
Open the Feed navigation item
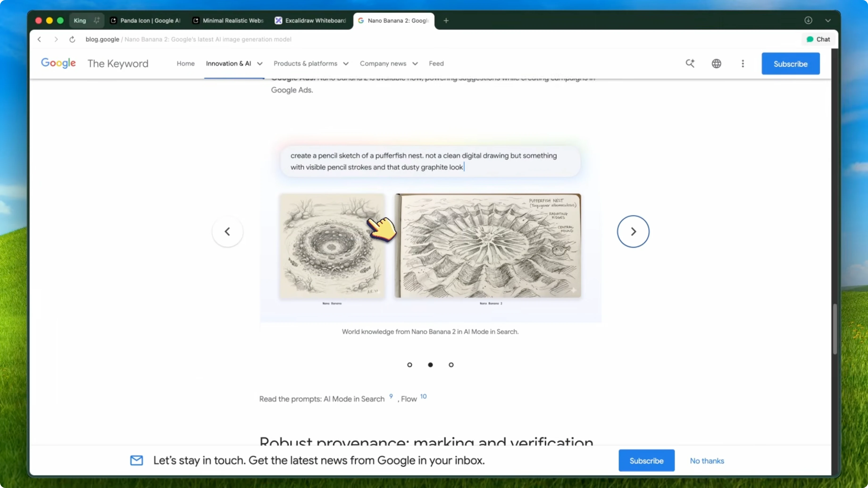pyautogui.click(x=436, y=63)
